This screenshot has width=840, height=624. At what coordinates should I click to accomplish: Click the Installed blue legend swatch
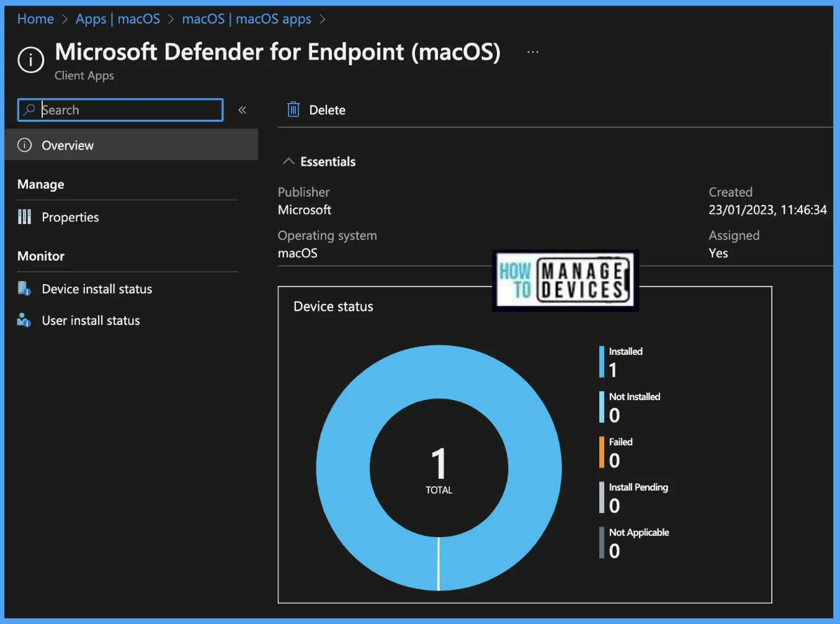tap(602, 362)
